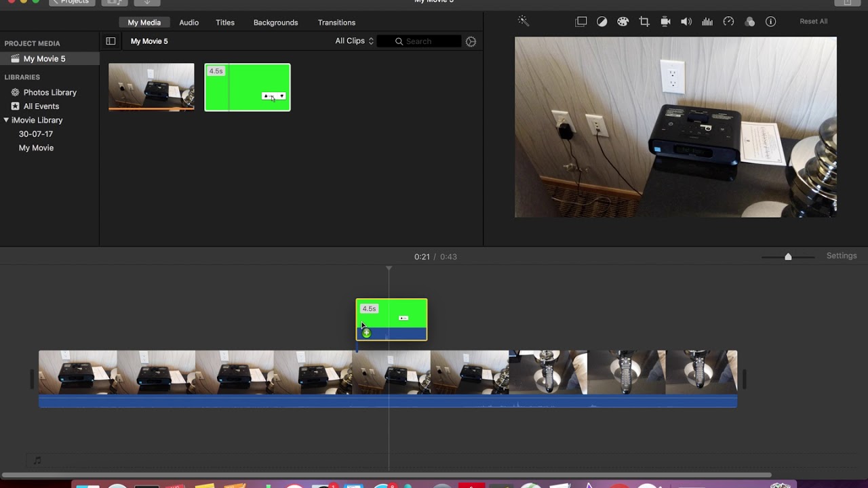Open the clip filter and audio effects tool
The height and width of the screenshot is (488, 868).
749,22
